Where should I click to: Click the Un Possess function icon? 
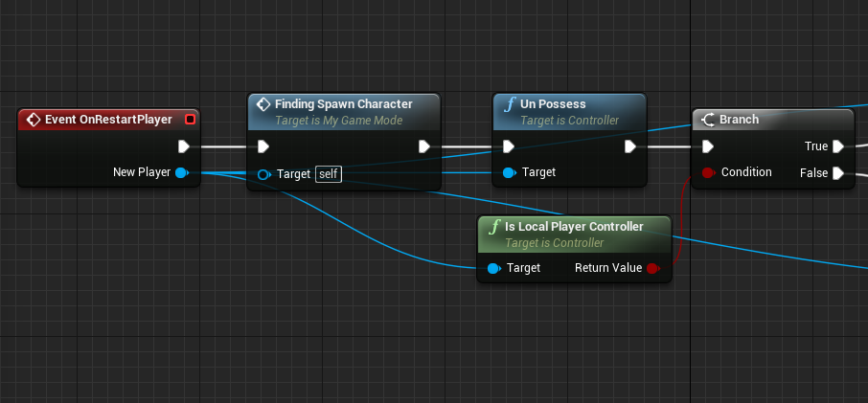(x=510, y=104)
